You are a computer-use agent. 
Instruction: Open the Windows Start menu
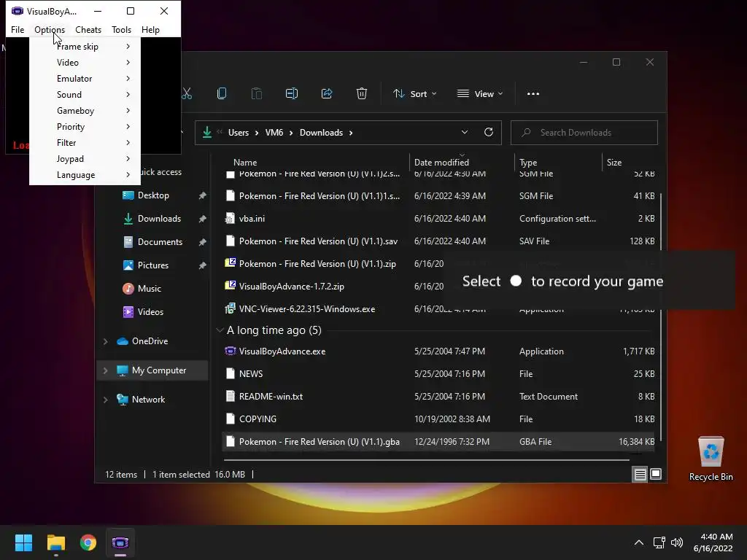pyautogui.click(x=23, y=542)
